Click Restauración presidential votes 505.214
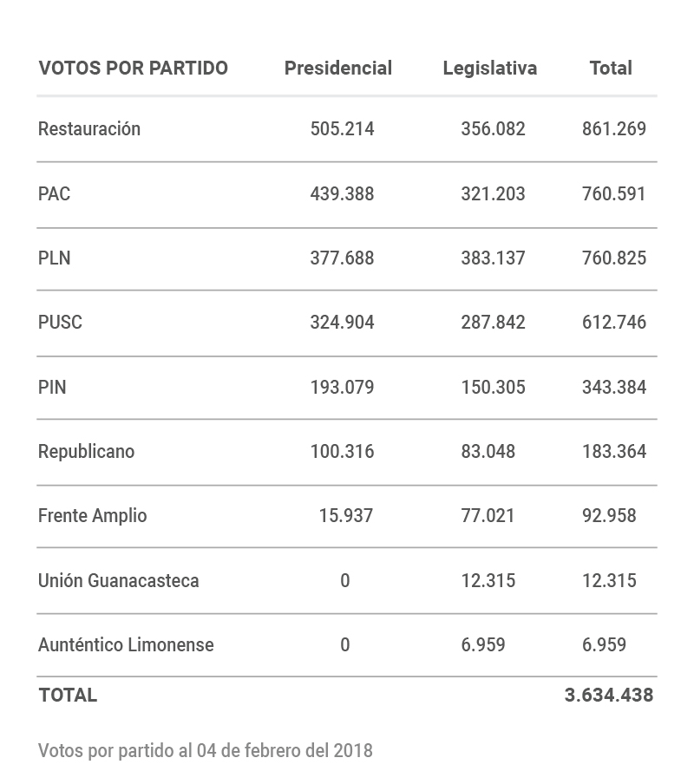The image size is (694, 784). 342,129
